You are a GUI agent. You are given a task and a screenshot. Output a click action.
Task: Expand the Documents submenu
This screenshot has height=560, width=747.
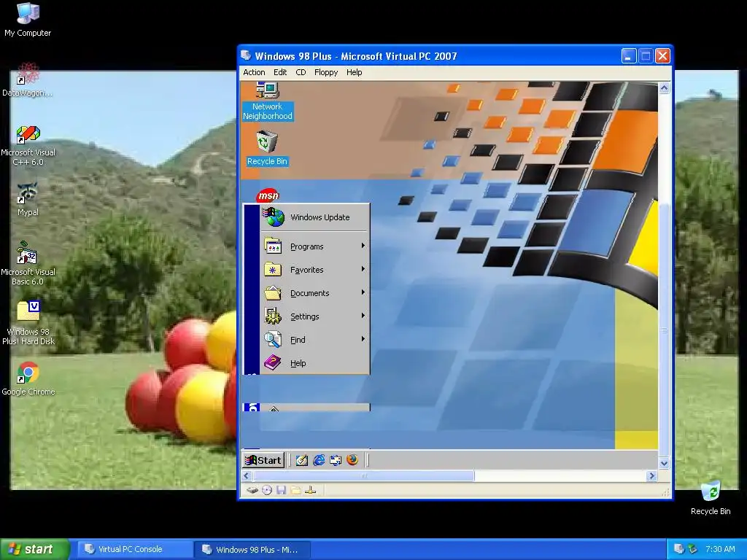[314, 293]
